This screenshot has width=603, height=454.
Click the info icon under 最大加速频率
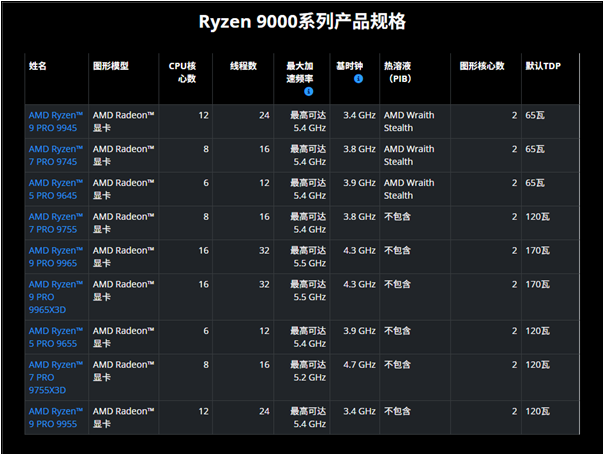tap(308, 91)
